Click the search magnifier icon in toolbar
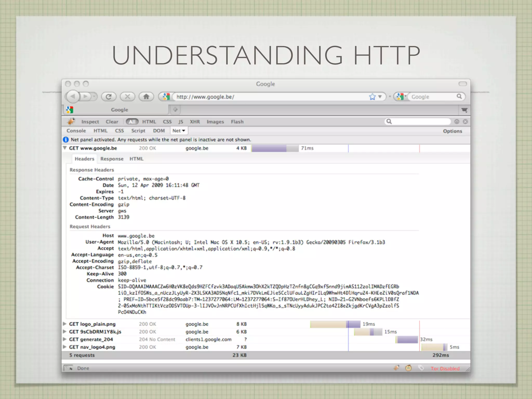This screenshot has width=532, height=399. [x=459, y=96]
